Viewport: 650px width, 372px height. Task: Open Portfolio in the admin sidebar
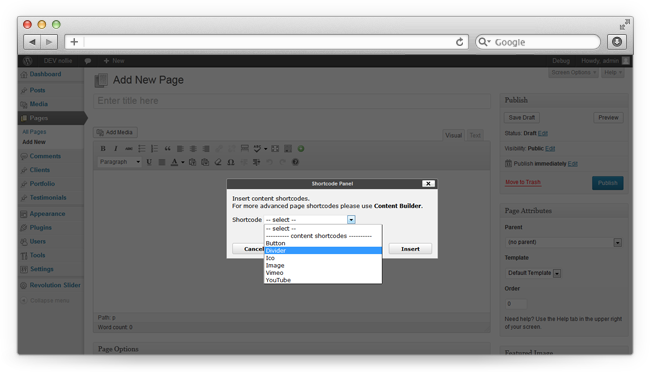(42, 183)
